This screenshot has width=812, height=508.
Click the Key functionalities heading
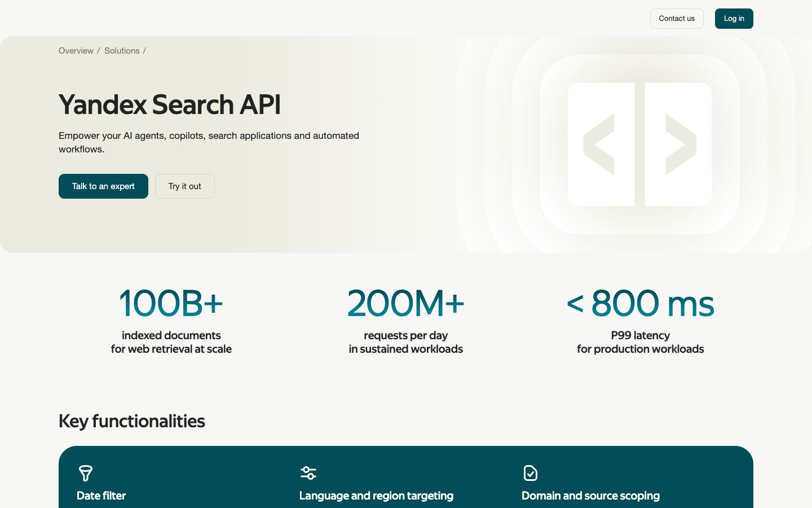pos(132,421)
